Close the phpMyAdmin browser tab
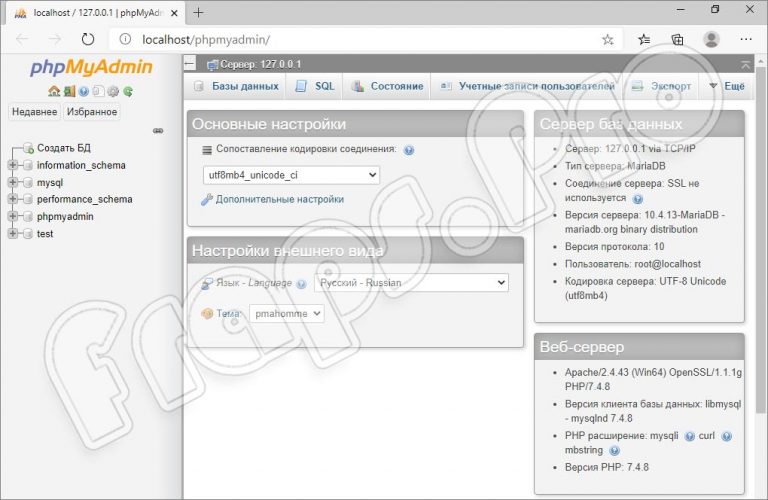The image size is (768, 500). [174, 14]
